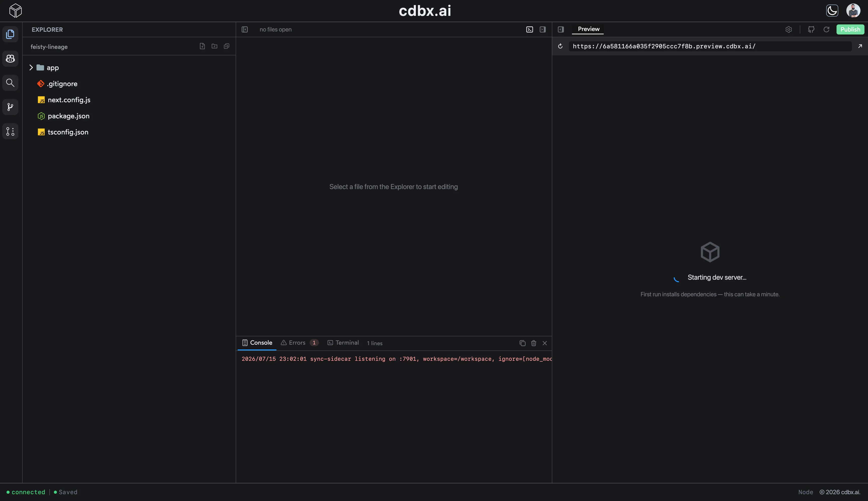The width and height of the screenshot is (868, 501).
Task: Click the Starting dev server message
Action: coord(717,277)
